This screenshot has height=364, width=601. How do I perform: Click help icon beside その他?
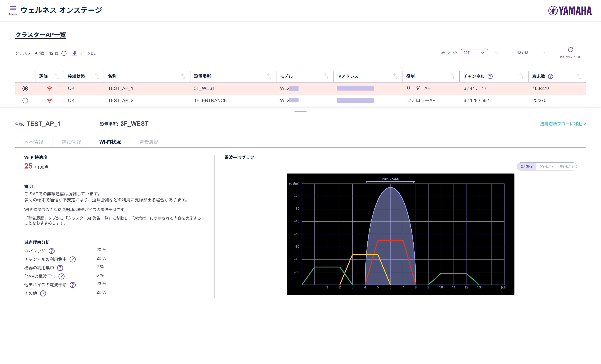(x=43, y=293)
